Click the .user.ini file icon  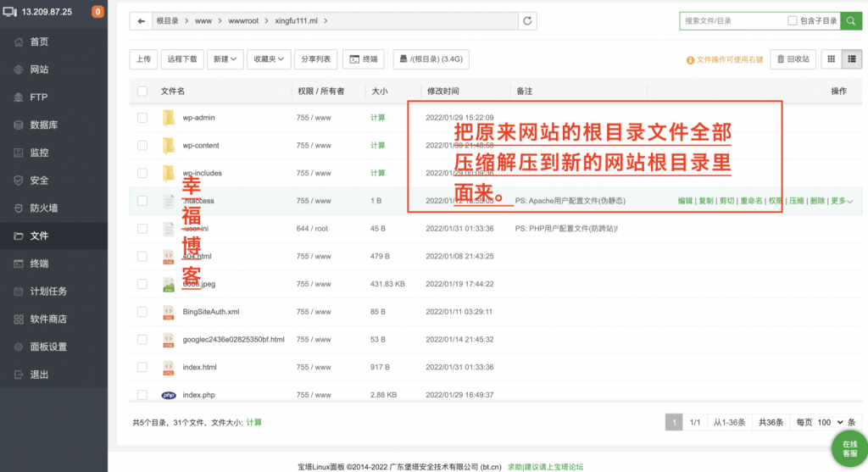click(169, 229)
